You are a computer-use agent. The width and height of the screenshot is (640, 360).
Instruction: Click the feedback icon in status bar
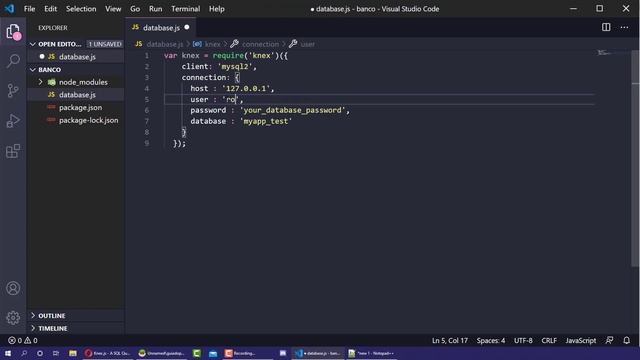609,340
